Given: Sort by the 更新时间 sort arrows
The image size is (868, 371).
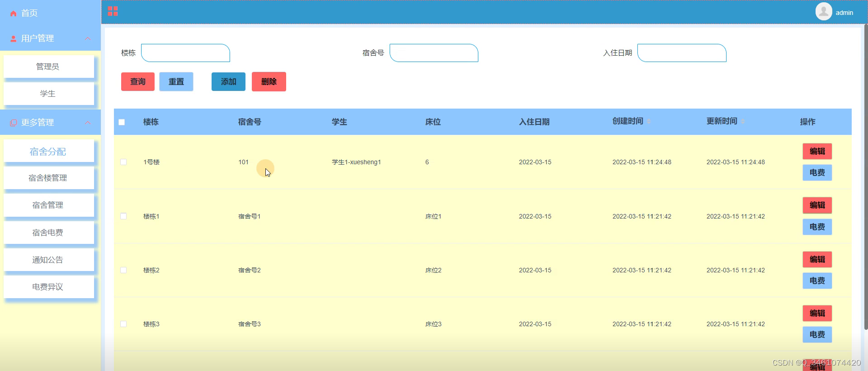Looking at the screenshot, I should click(743, 121).
